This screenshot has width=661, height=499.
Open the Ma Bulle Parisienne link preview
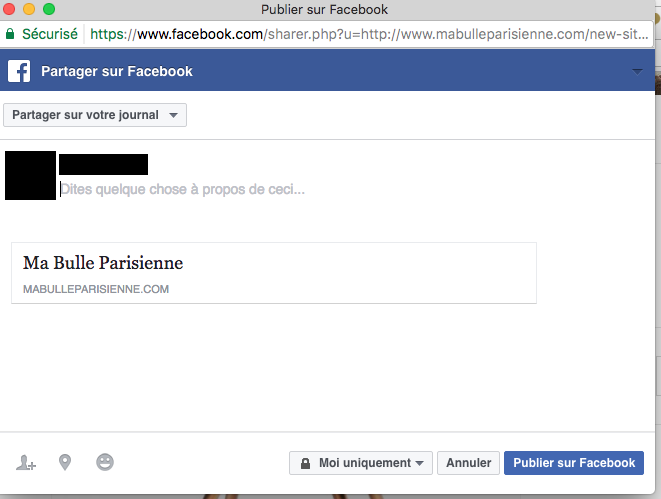(274, 273)
